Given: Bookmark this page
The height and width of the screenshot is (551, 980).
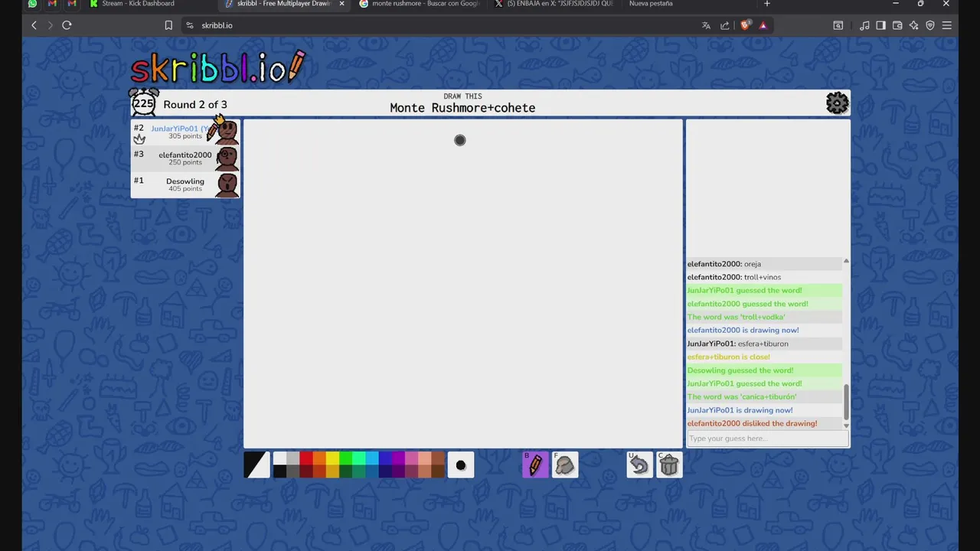Looking at the screenshot, I should tap(168, 25).
